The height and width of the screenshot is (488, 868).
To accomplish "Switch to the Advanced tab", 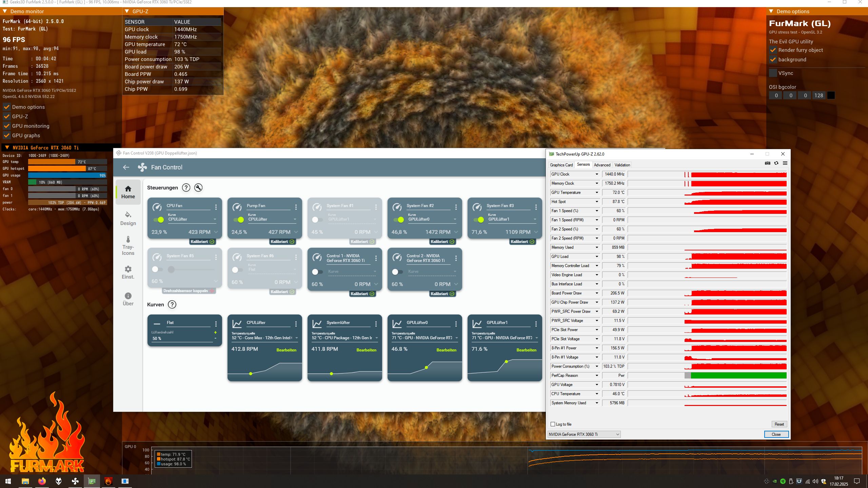I will click(x=602, y=165).
